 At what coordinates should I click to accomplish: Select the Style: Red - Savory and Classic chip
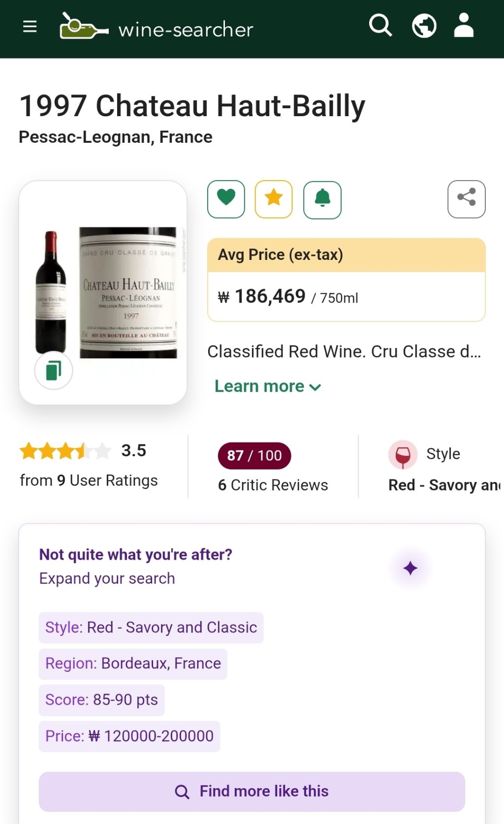pyautogui.click(x=151, y=628)
